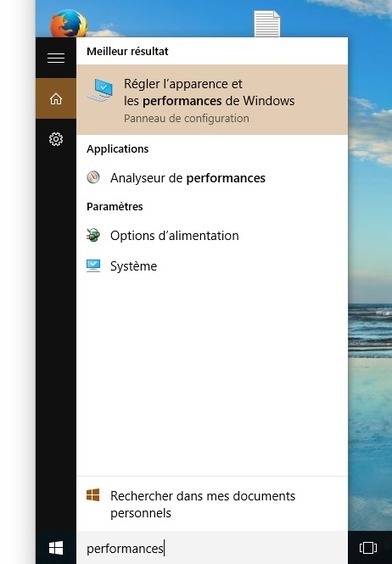The height and width of the screenshot is (564, 392).
Task: Select the text document desktop icon
Action: [267, 24]
